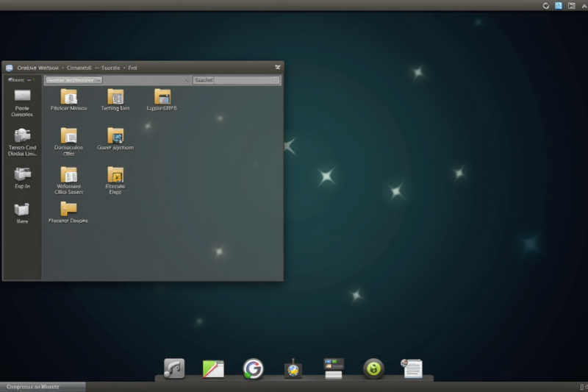Open the box-shaped bottom sidebar entry
The image size is (588, 392).
(x=22, y=210)
